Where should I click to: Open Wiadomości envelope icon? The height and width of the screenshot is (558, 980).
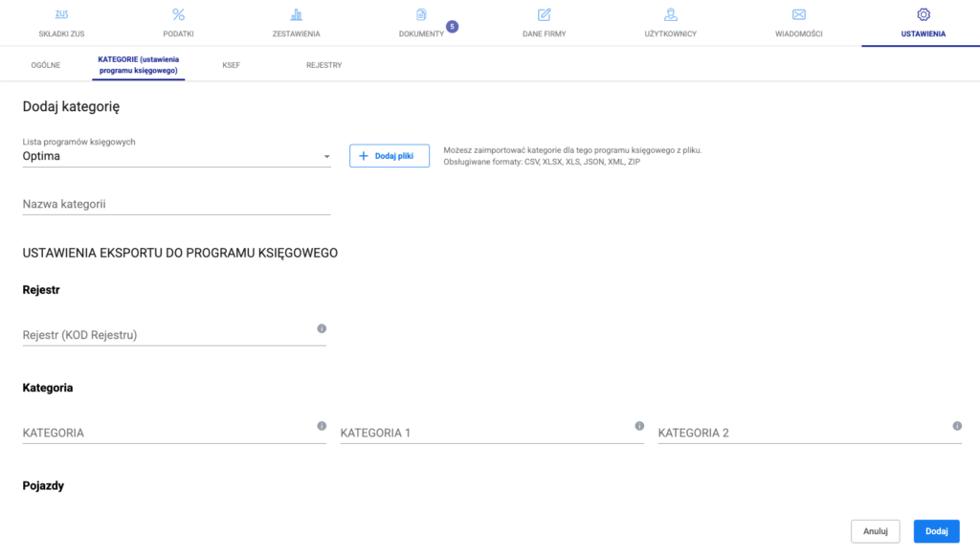coord(798,14)
